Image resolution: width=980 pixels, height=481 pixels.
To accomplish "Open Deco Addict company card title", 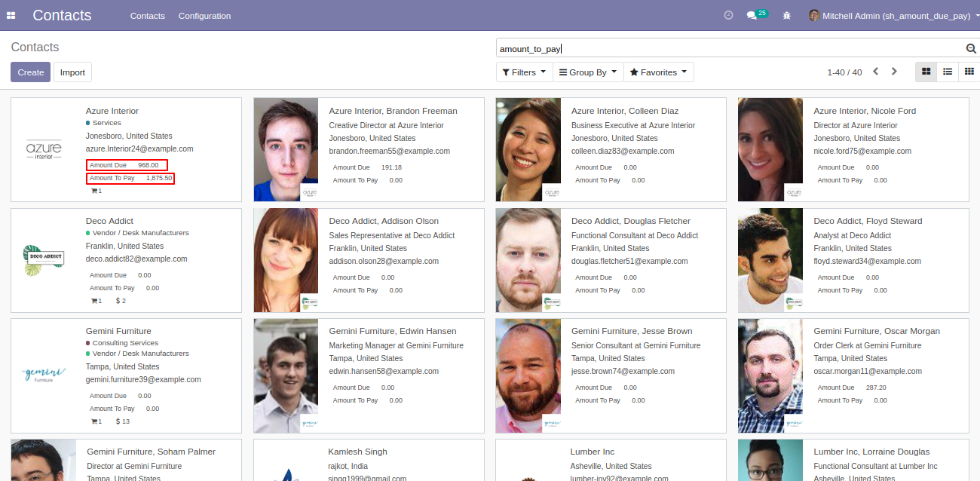I will point(109,221).
